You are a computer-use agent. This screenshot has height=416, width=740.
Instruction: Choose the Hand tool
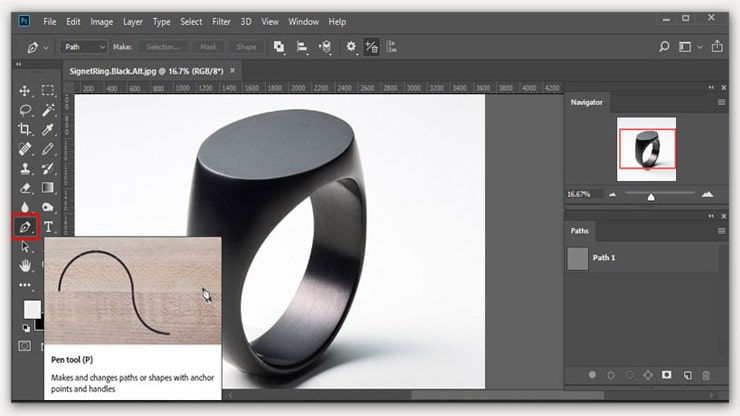pos(25,265)
